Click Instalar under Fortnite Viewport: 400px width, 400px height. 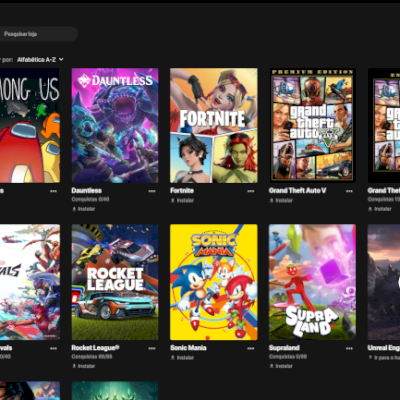(x=182, y=200)
